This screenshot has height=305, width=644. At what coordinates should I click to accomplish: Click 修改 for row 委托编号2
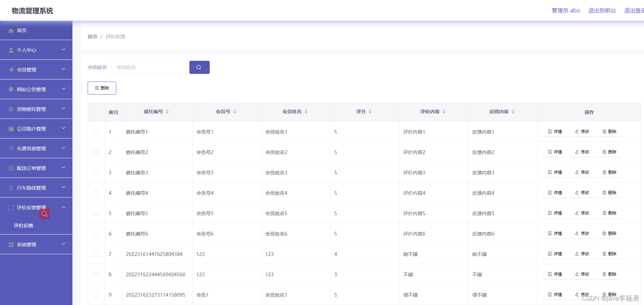pos(582,152)
